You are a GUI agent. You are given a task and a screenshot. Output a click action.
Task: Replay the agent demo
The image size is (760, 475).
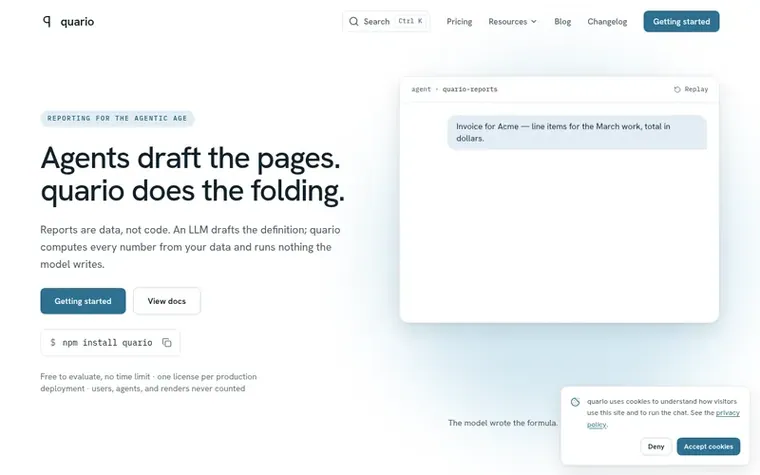(691, 89)
